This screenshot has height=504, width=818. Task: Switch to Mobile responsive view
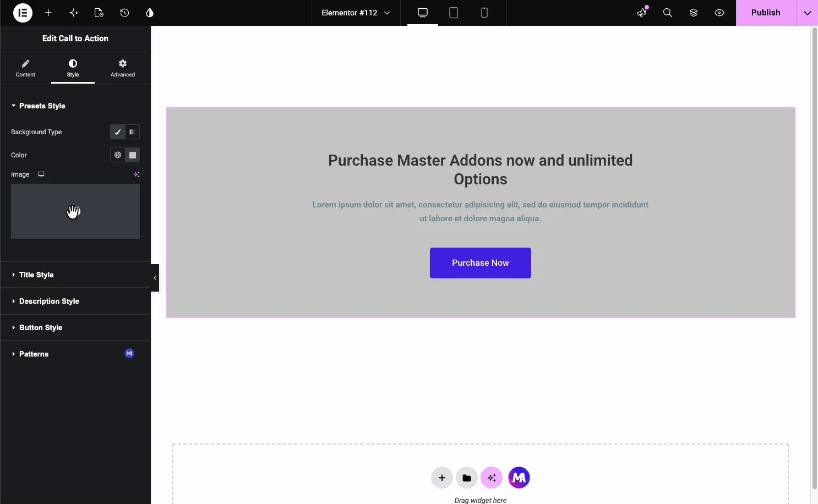pos(484,13)
